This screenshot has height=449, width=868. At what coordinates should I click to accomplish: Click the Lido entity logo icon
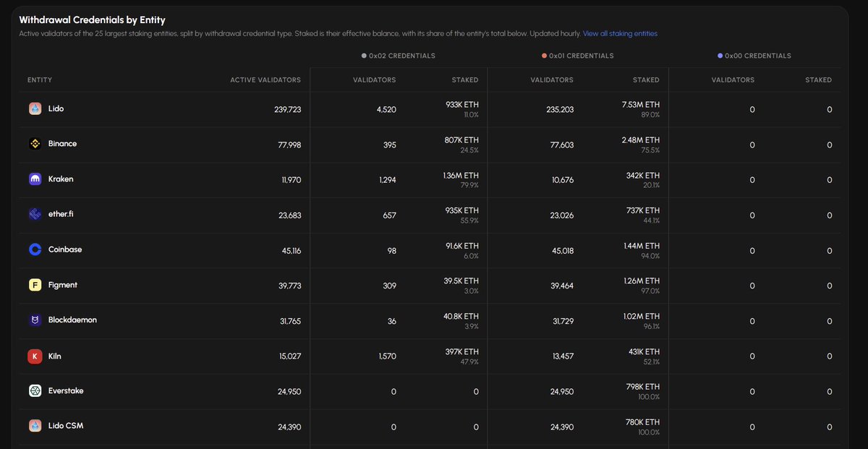click(x=35, y=109)
